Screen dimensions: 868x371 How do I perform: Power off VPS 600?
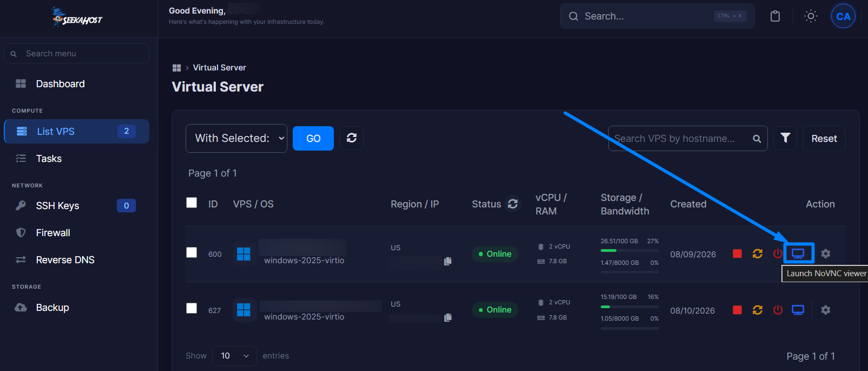pos(778,253)
